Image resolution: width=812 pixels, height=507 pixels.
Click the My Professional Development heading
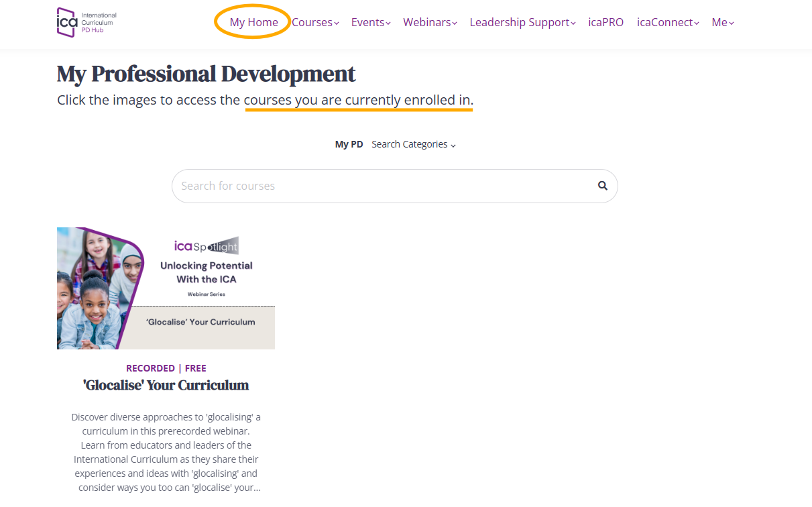(206, 74)
